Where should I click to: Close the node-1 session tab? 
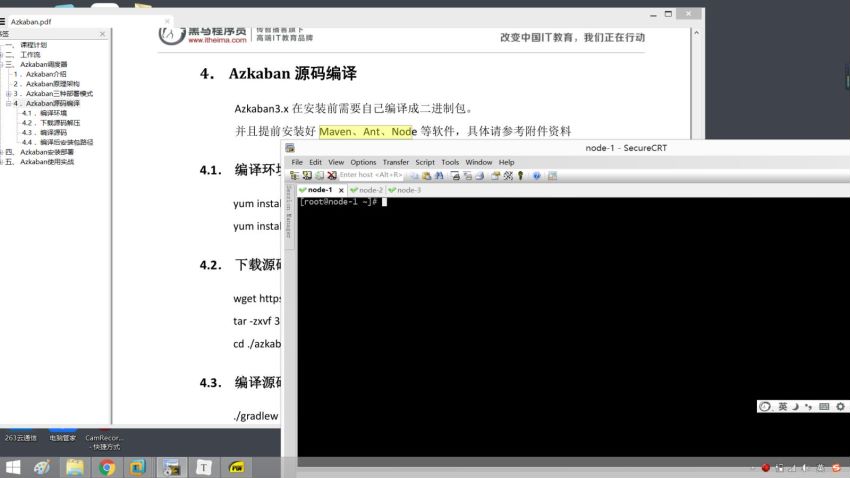[341, 189]
